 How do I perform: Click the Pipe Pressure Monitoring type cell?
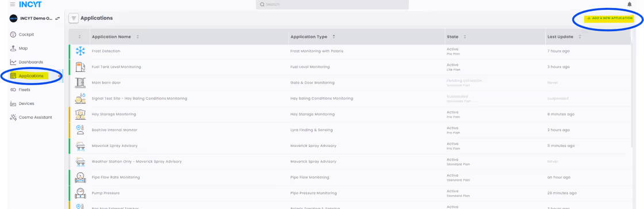click(x=313, y=193)
